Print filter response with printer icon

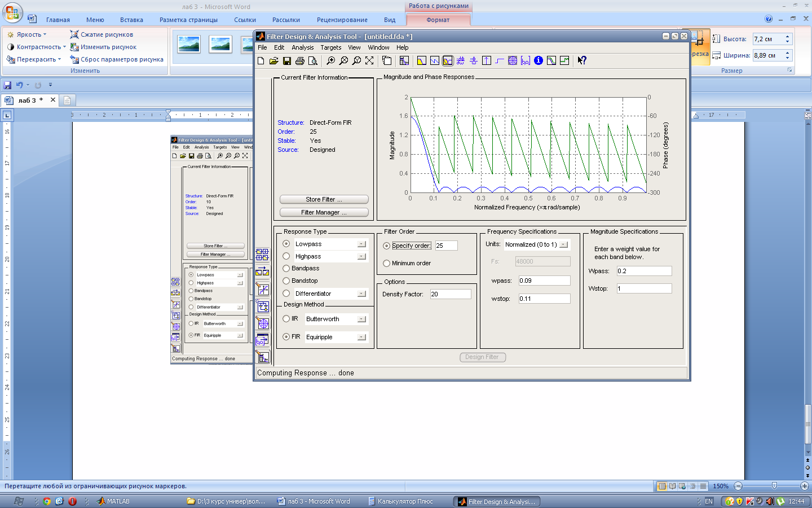tap(300, 60)
